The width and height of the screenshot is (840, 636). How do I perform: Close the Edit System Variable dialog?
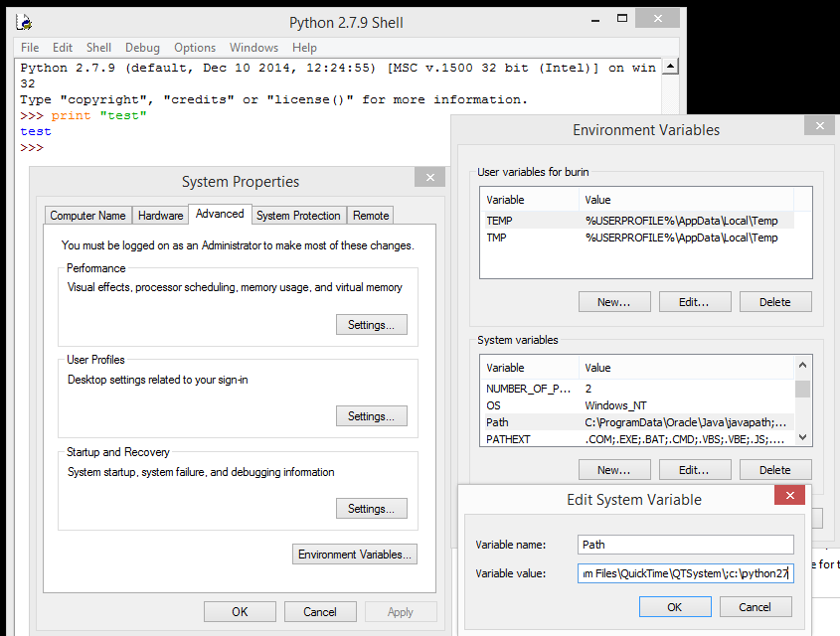pyautogui.click(x=789, y=496)
